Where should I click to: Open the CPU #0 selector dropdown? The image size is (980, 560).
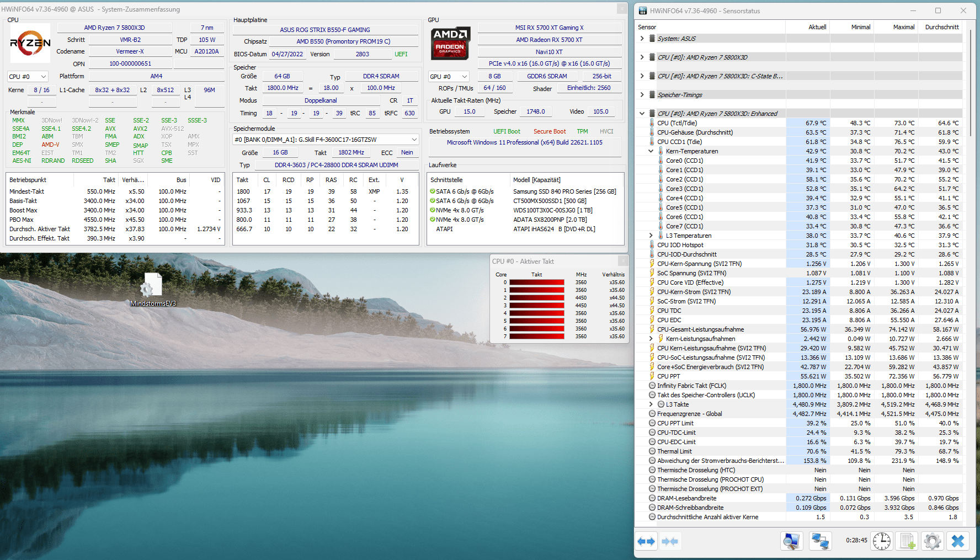coord(28,77)
